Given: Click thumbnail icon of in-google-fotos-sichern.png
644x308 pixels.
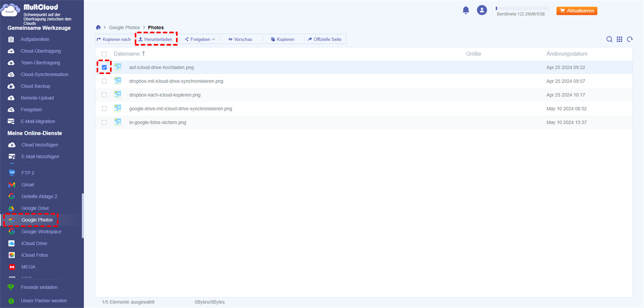Looking at the screenshot, I should (118, 122).
